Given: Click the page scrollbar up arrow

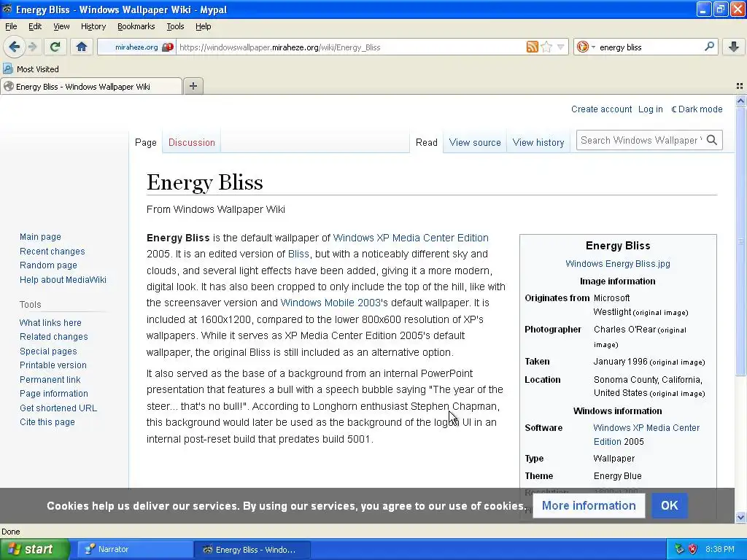Looking at the screenshot, I should click(x=740, y=101).
